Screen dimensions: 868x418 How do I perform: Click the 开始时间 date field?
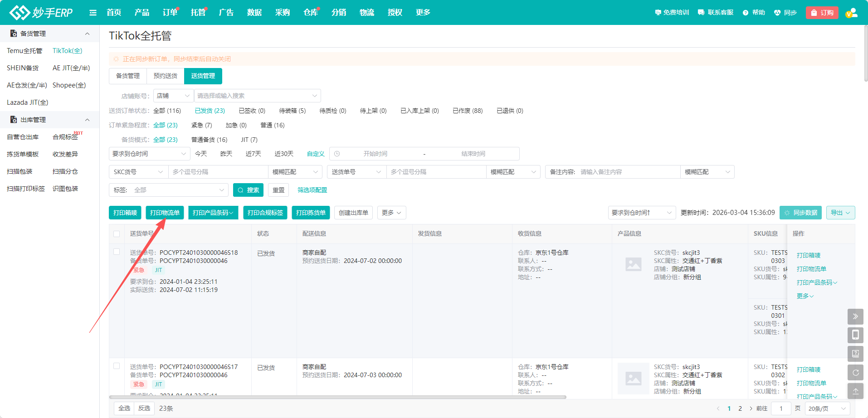pos(375,154)
